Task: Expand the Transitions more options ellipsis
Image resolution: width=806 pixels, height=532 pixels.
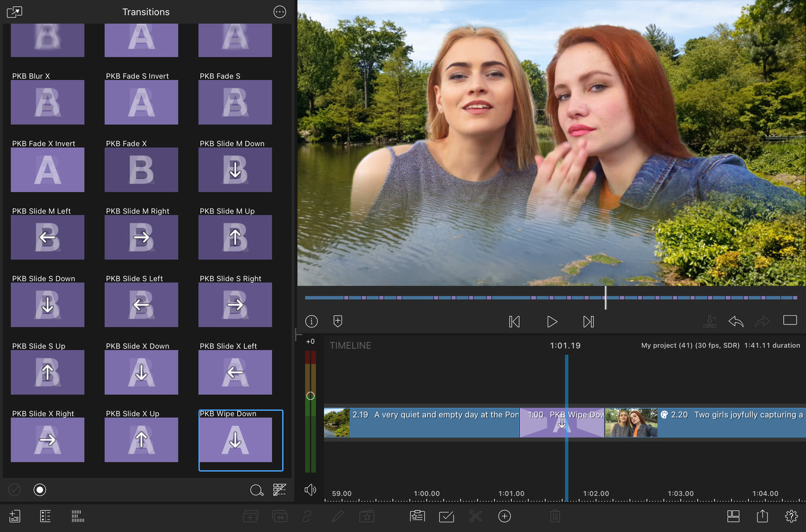Action: (x=279, y=12)
